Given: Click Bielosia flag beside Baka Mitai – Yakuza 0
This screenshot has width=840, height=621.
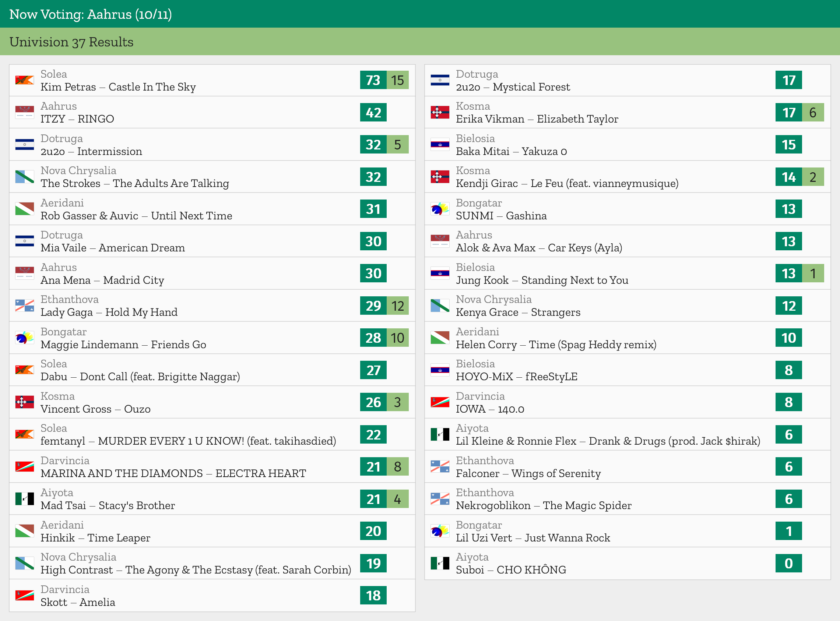Looking at the screenshot, I should click(x=440, y=144).
